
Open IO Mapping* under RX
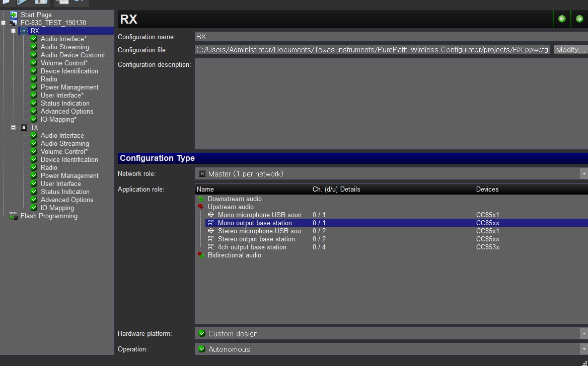click(58, 120)
